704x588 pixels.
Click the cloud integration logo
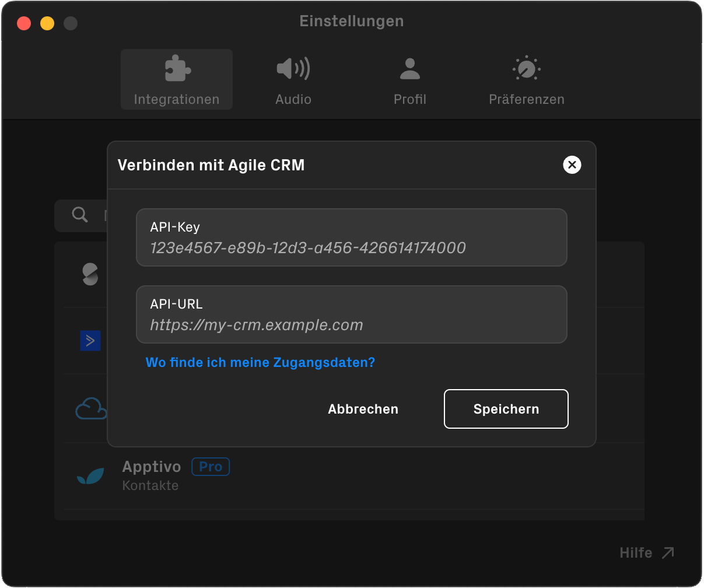tap(91, 408)
